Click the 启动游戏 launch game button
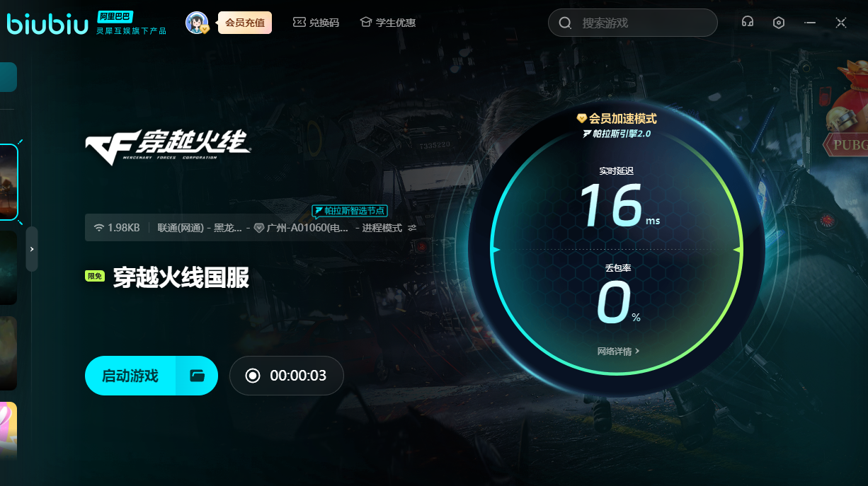The height and width of the screenshot is (486, 868). coord(130,376)
